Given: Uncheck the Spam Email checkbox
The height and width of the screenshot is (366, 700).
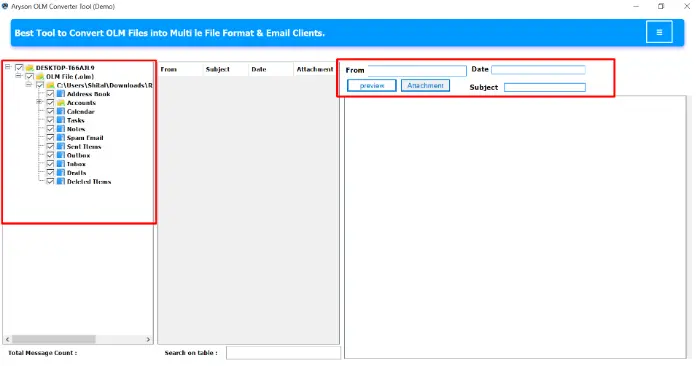Looking at the screenshot, I should pyautogui.click(x=50, y=138).
